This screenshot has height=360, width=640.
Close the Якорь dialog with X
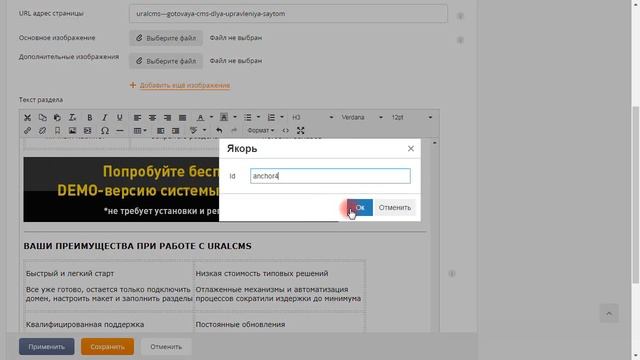click(x=411, y=149)
